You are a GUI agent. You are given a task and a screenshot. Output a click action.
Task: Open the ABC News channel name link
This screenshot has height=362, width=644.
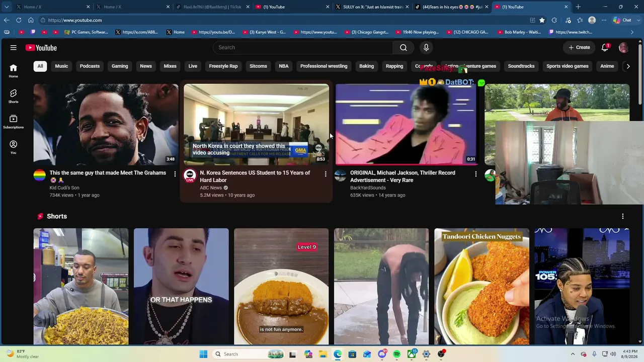click(x=211, y=188)
